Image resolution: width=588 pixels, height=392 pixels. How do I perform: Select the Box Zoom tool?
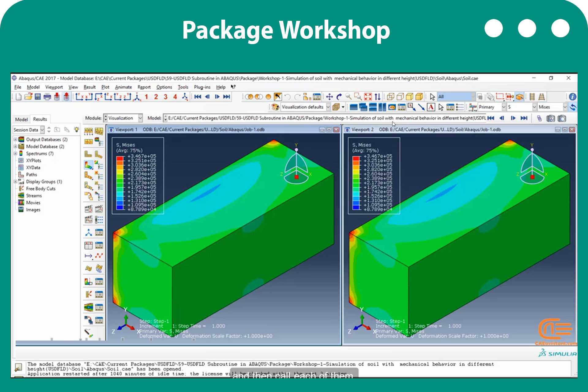pos(358,97)
